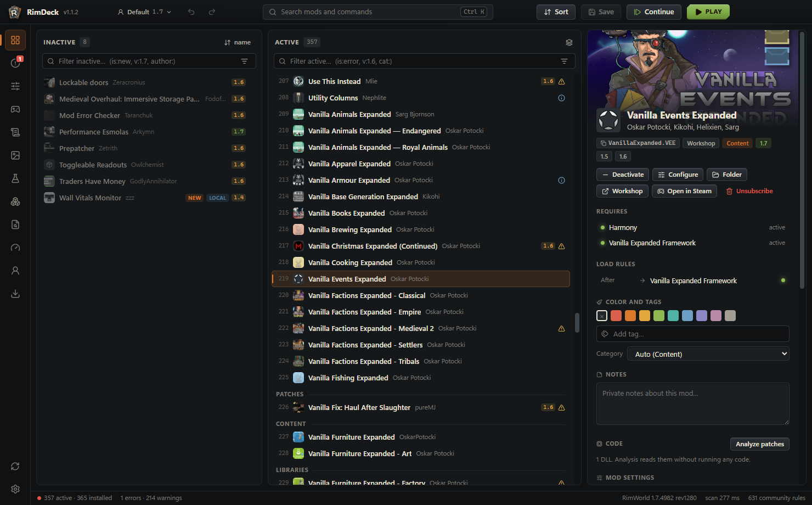812x505 pixels.
Task: Open the issues panel with the red badge
Action: pos(15,63)
